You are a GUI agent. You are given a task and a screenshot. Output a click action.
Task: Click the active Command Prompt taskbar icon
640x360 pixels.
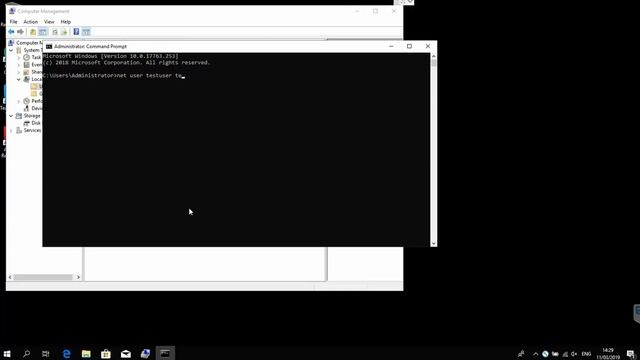(x=165, y=353)
